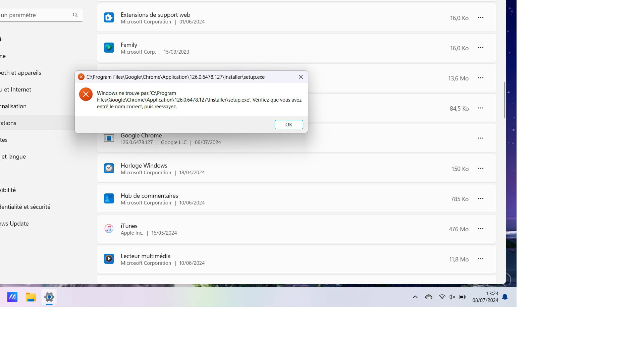Click the iTunes app icon

(109, 229)
